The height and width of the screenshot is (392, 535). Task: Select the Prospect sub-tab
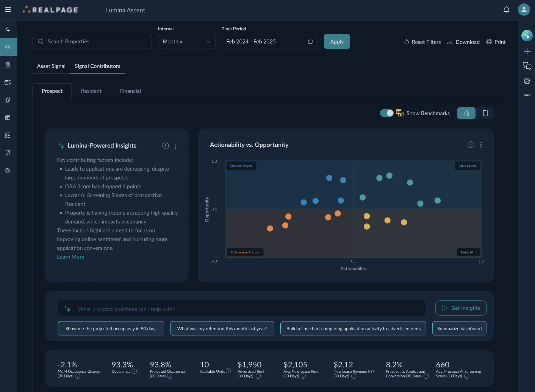[52, 91]
